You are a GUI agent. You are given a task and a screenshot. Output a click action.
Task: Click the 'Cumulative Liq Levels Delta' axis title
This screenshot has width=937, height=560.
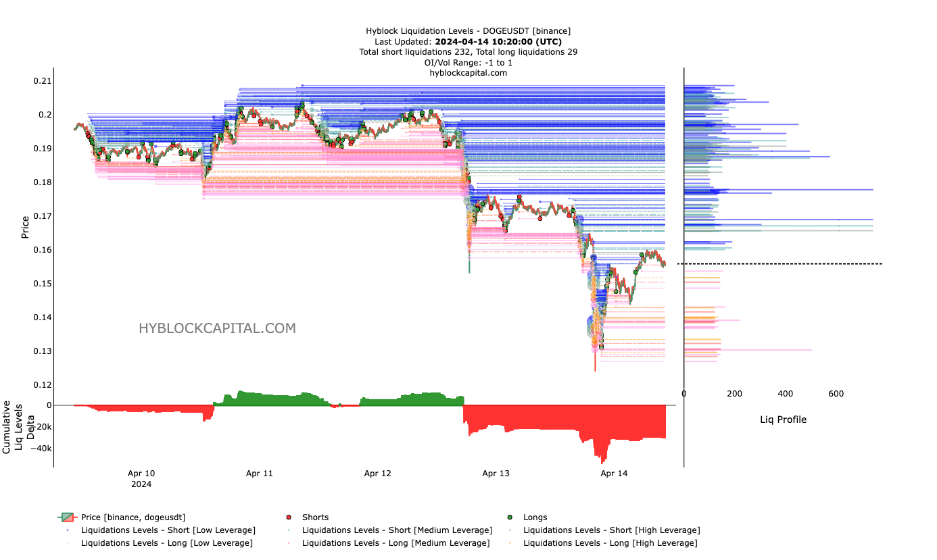tap(18, 427)
